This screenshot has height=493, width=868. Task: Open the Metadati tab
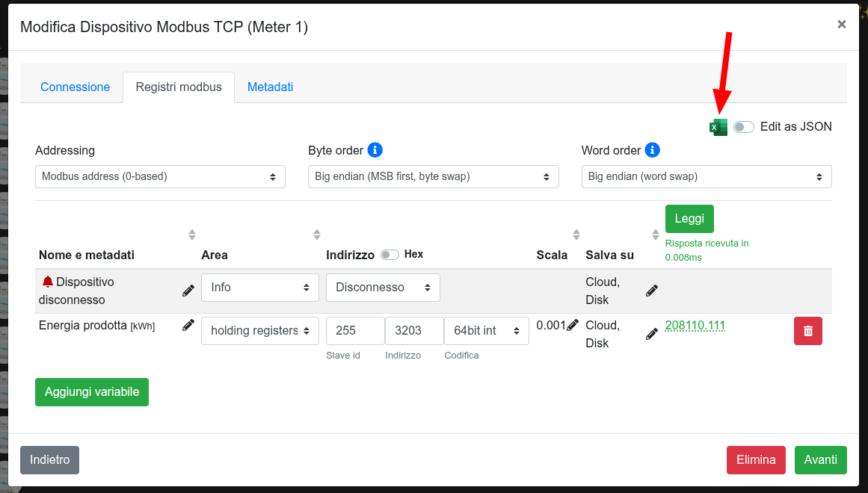270,87
